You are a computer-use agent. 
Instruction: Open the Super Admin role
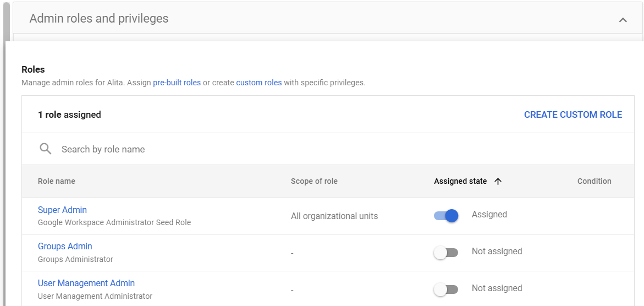(62, 210)
